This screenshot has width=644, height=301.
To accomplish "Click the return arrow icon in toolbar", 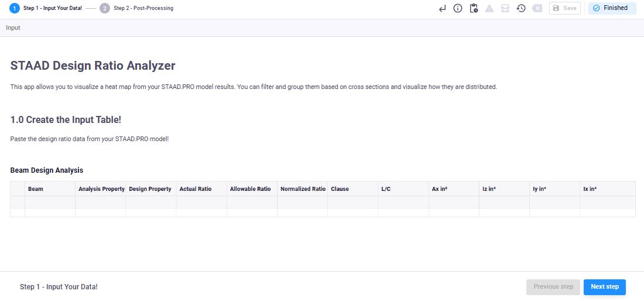I will coord(443,8).
